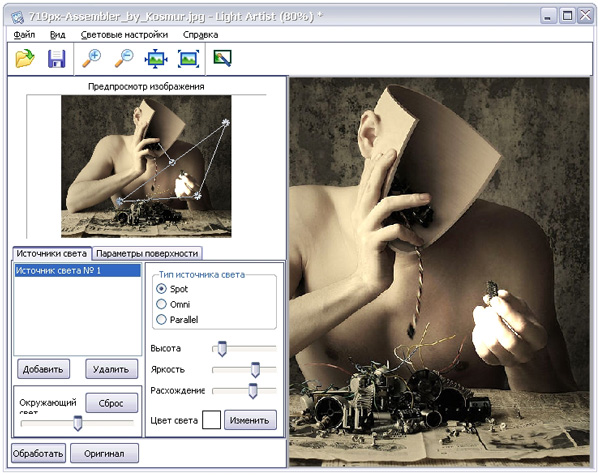The height and width of the screenshot is (475, 600).
Task: Click the fit image to window icon
Action: click(x=156, y=59)
